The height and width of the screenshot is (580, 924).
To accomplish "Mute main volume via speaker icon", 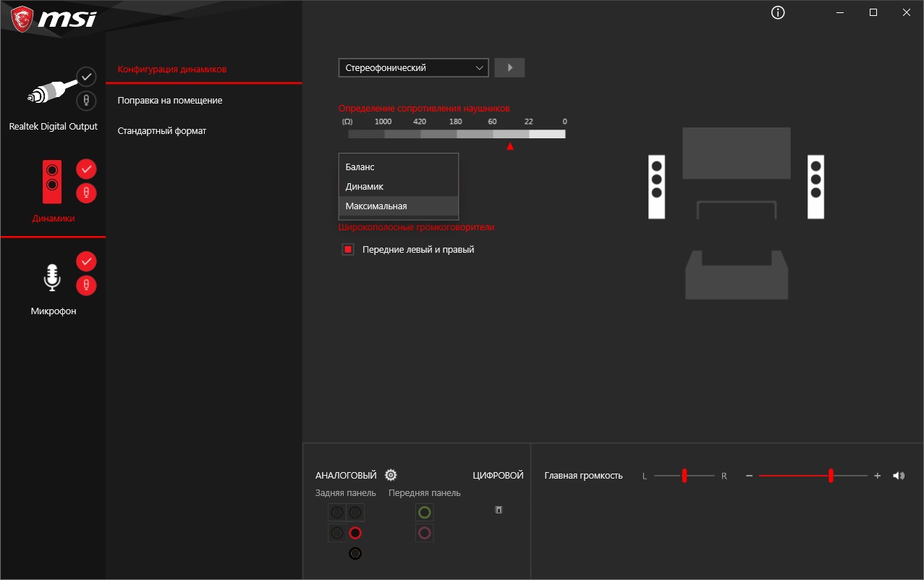I will [899, 476].
